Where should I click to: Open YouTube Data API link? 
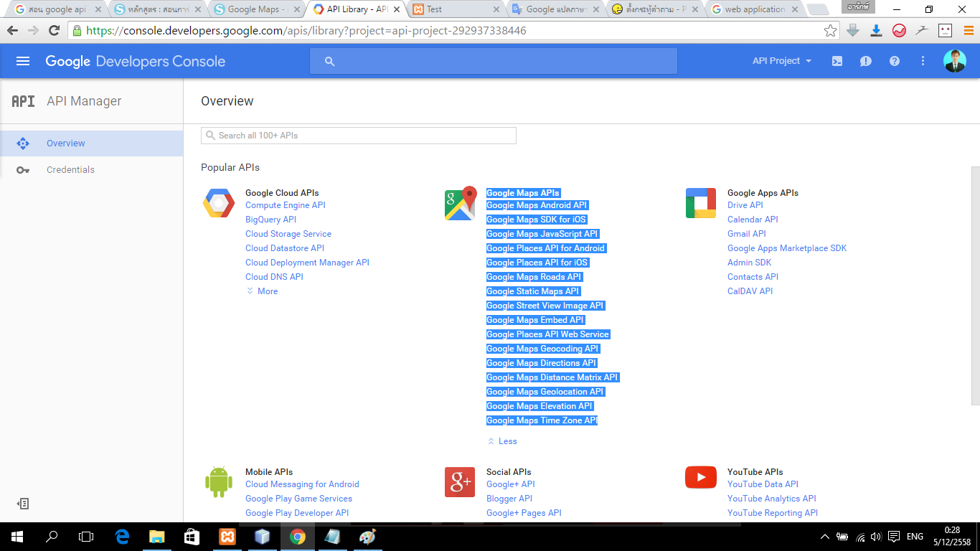tap(763, 484)
